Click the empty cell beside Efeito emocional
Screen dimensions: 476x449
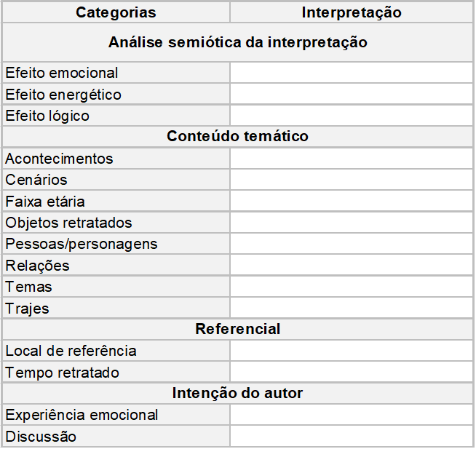[351, 73]
